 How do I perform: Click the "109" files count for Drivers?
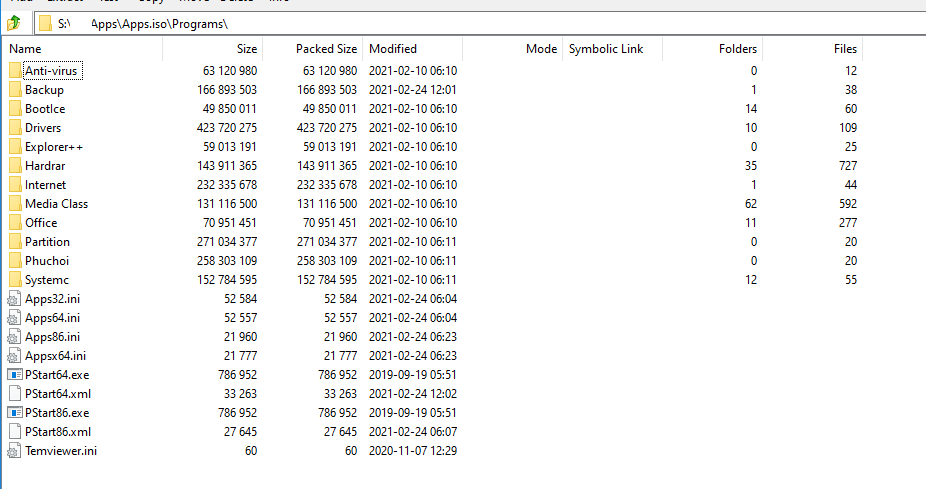tap(848, 128)
